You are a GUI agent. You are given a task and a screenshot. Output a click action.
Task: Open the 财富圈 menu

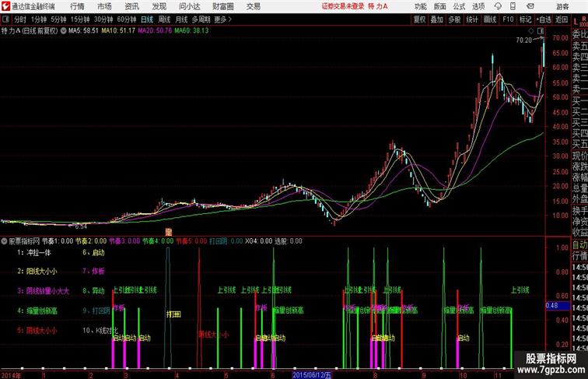click(222, 6)
